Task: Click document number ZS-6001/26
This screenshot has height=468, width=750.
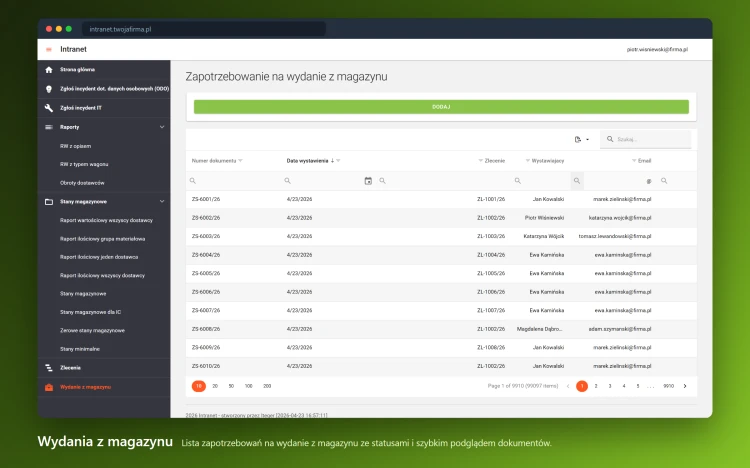Action: pyautogui.click(x=206, y=199)
